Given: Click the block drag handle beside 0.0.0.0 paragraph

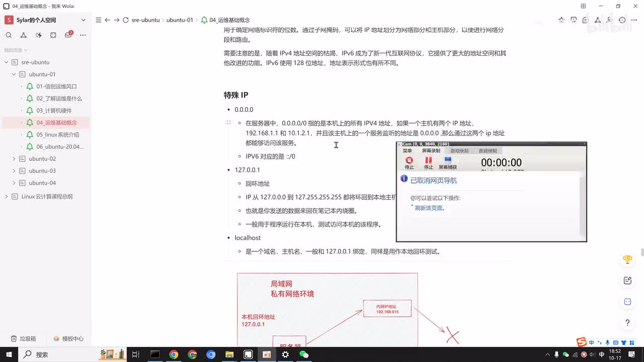Looking at the screenshot, I should [228, 123].
